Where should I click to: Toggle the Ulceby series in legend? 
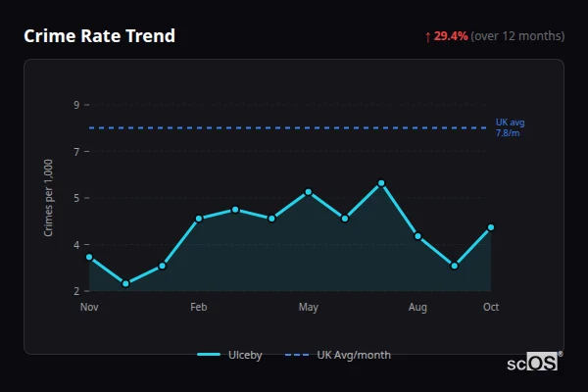(229, 355)
